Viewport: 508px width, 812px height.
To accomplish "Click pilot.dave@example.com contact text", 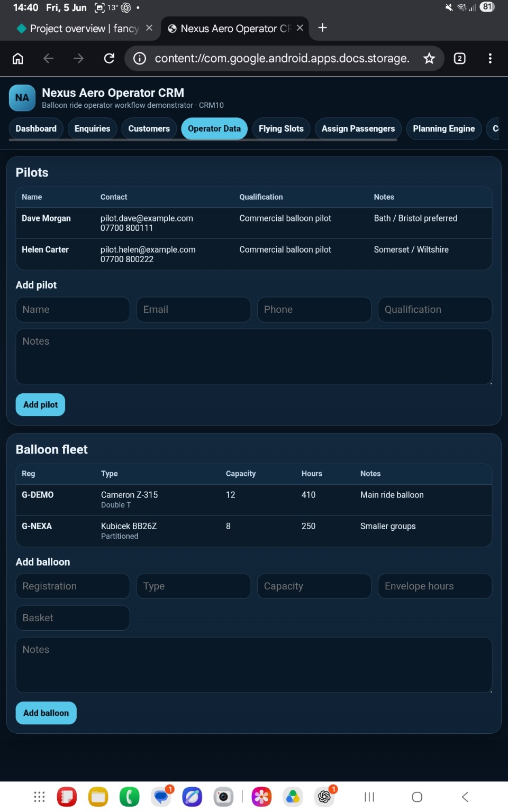I will (147, 218).
